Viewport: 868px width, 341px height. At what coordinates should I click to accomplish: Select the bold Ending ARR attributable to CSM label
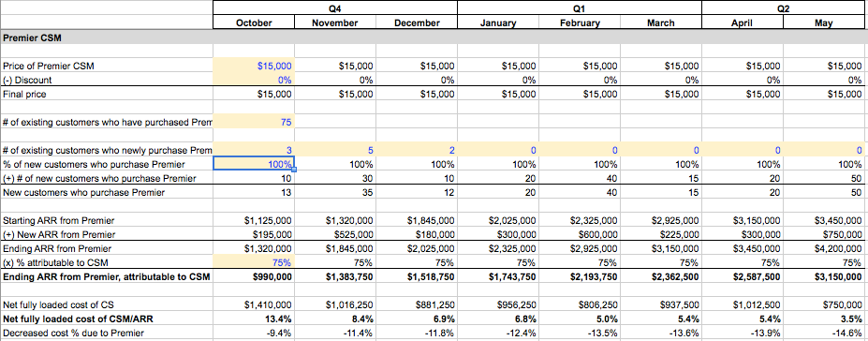pyautogui.click(x=107, y=276)
